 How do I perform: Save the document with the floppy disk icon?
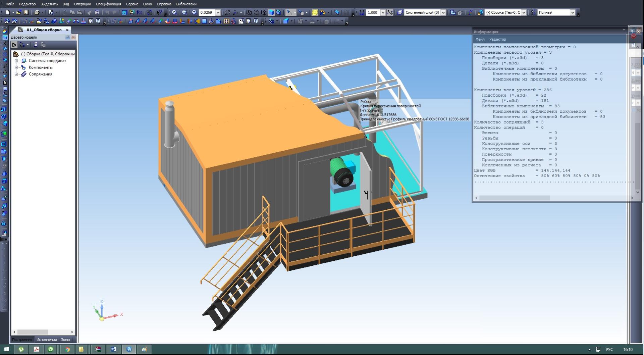(x=26, y=12)
